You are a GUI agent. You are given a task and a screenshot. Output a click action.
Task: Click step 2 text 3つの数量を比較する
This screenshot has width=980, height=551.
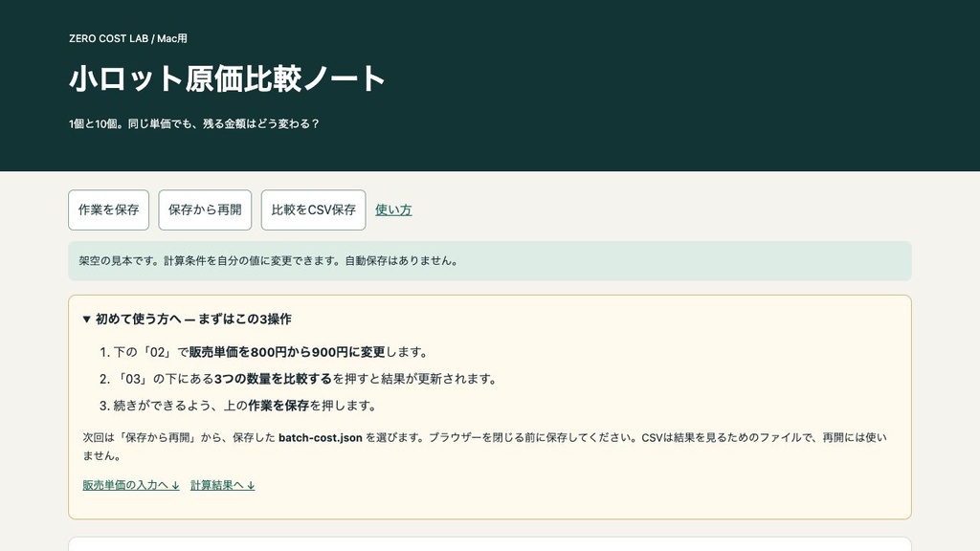click(x=273, y=379)
